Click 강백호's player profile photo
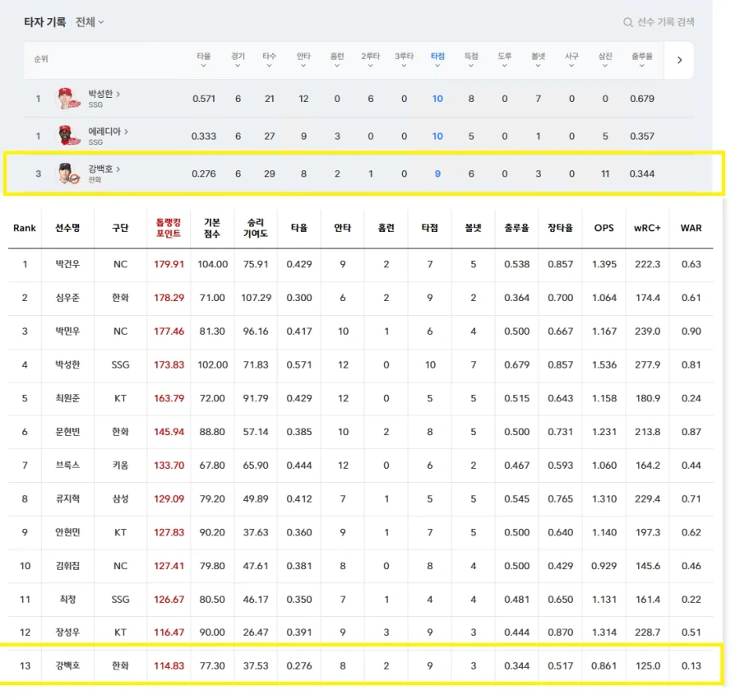The width and height of the screenshot is (740, 700). click(x=66, y=174)
